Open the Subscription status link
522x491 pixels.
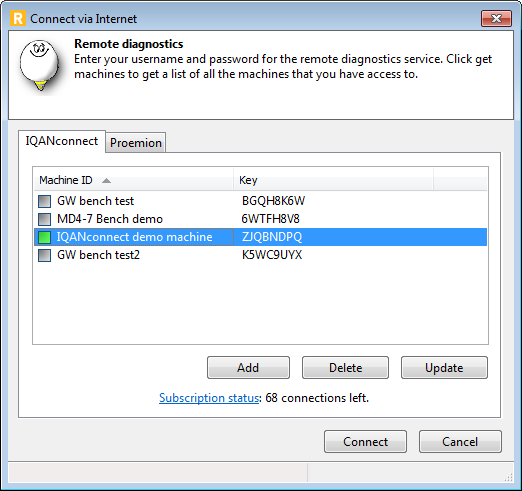209,398
